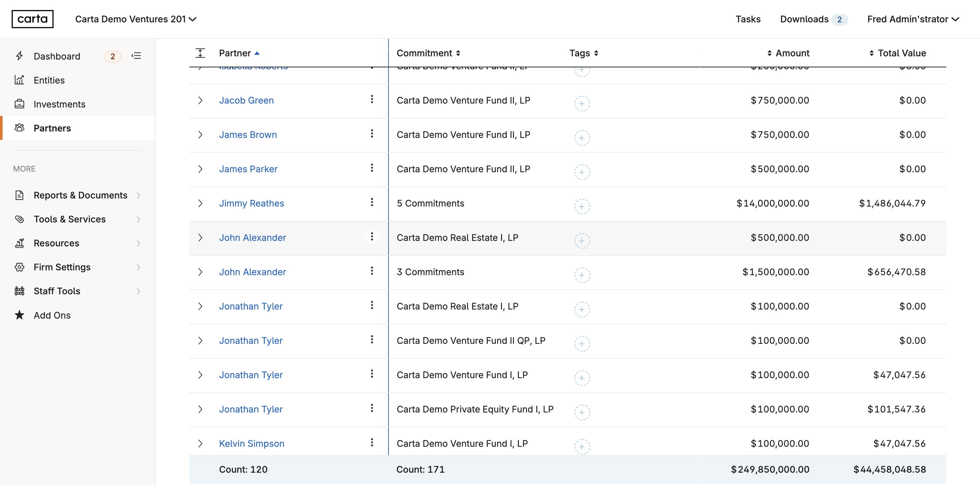The image size is (980, 485).
Task: Add tag to John Alexander 3 Commitments row
Action: 582,275
